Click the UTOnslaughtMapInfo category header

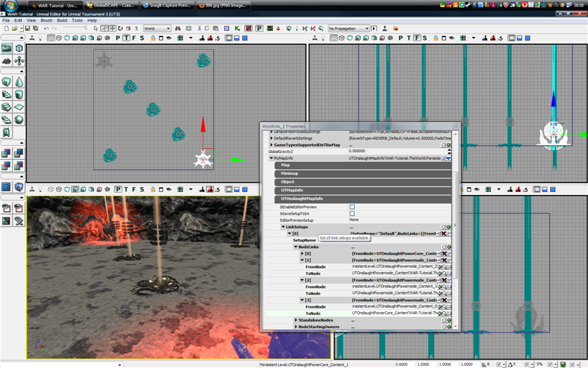tap(363, 198)
